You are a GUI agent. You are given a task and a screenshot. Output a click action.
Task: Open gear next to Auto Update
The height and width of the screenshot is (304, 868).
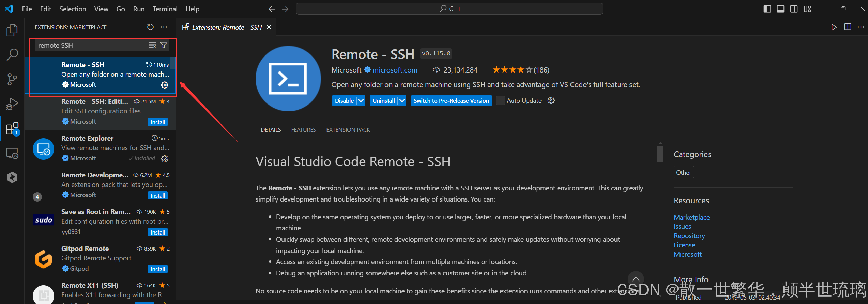point(551,100)
